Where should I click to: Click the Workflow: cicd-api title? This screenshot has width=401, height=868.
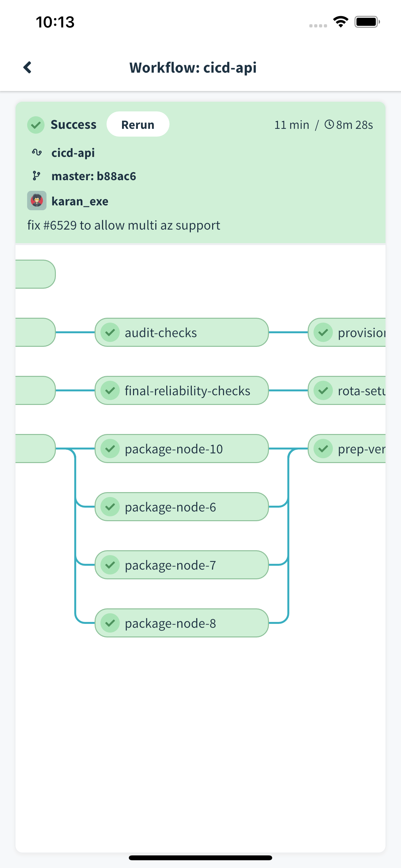[x=193, y=68]
